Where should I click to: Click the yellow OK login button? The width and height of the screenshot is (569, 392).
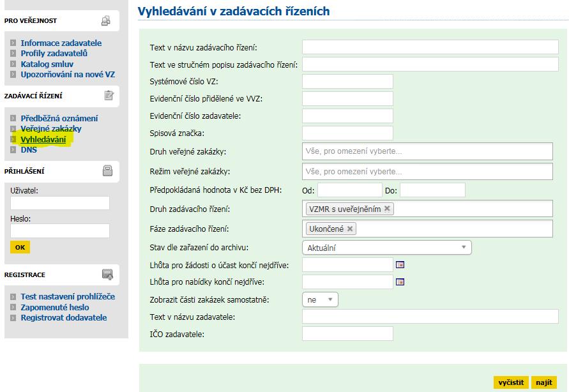click(x=20, y=247)
